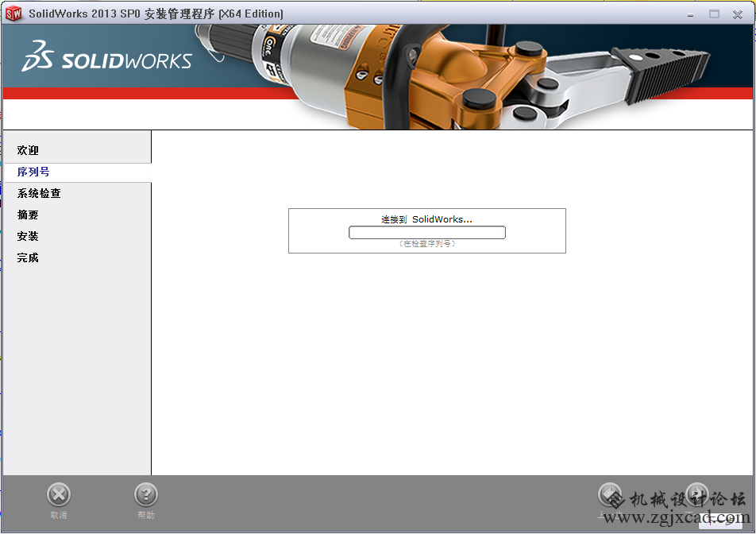
Task: Minimize the installation manager window
Action: (x=690, y=14)
